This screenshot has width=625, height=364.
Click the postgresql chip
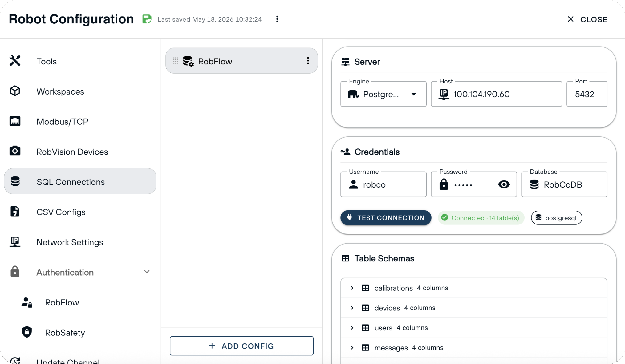pos(557,218)
